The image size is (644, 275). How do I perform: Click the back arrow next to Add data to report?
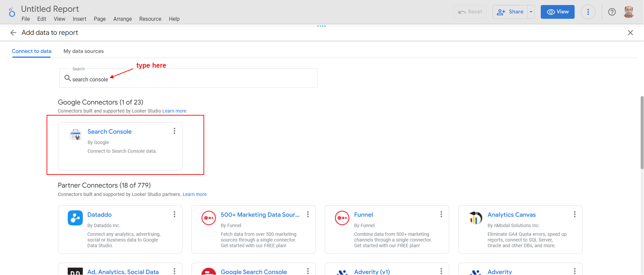[x=13, y=32]
